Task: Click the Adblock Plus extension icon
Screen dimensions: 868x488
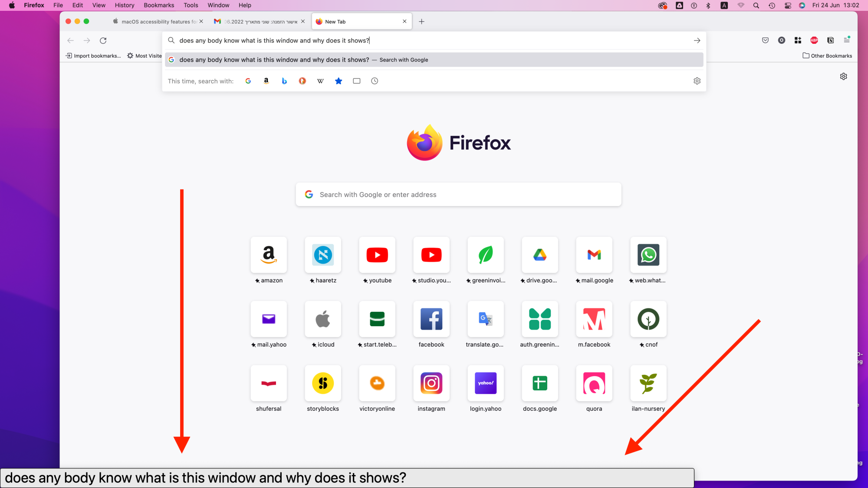Action: (814, 40)
